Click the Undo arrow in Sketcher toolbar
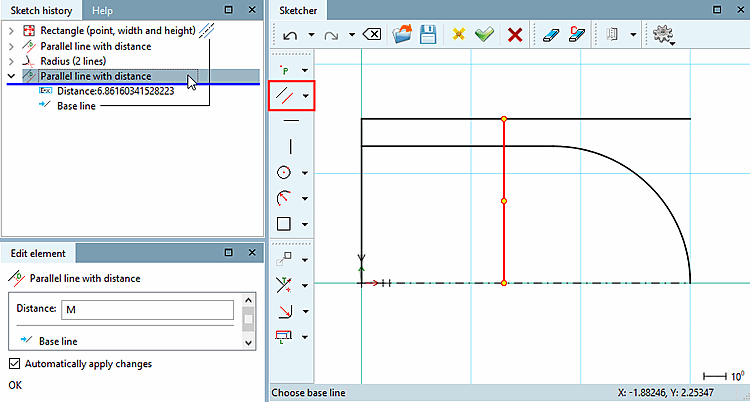The width and height of the screenshot is (750, 402). 290,35
